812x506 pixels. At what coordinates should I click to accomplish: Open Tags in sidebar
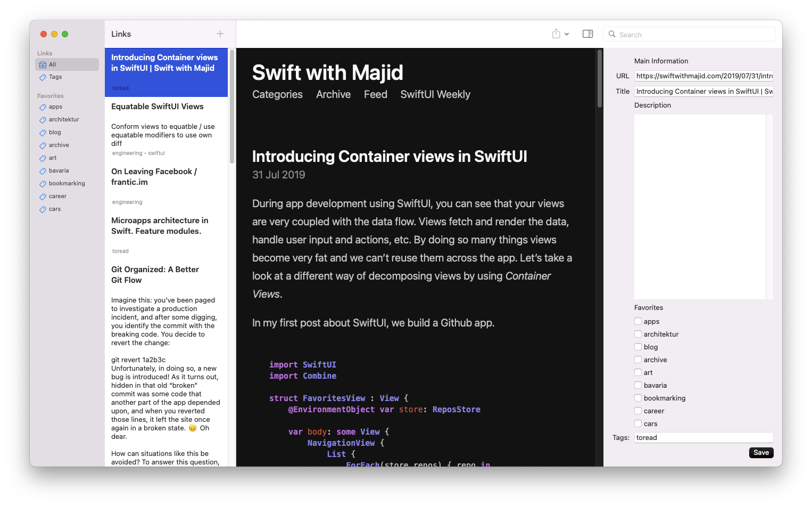[67, 77]
